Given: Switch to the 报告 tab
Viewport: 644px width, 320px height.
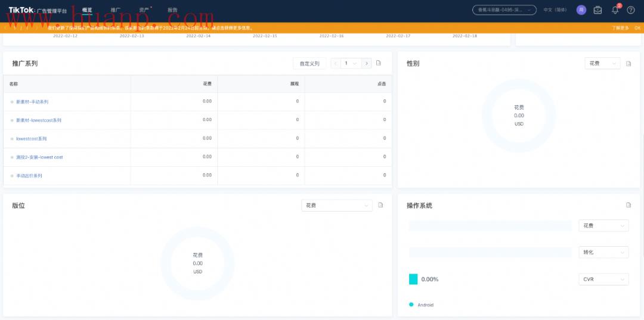Looking at the screenshot, I should point(172,10).
